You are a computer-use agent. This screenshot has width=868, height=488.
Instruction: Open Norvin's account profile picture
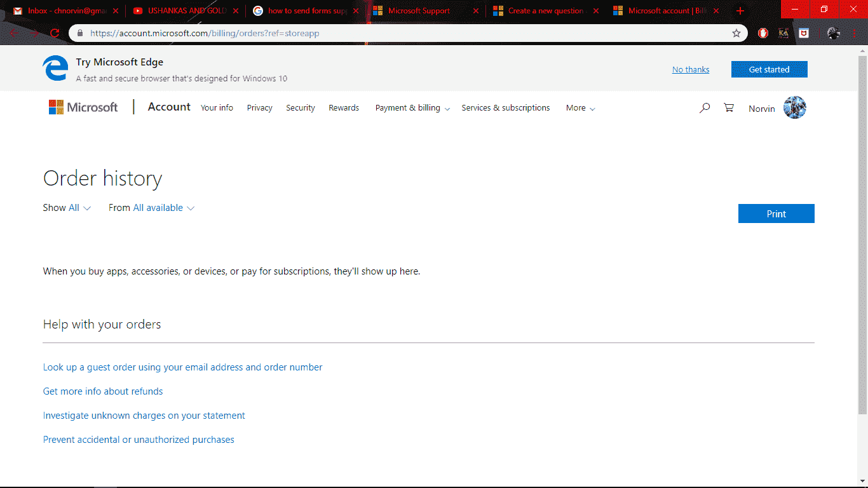[795, 107]
